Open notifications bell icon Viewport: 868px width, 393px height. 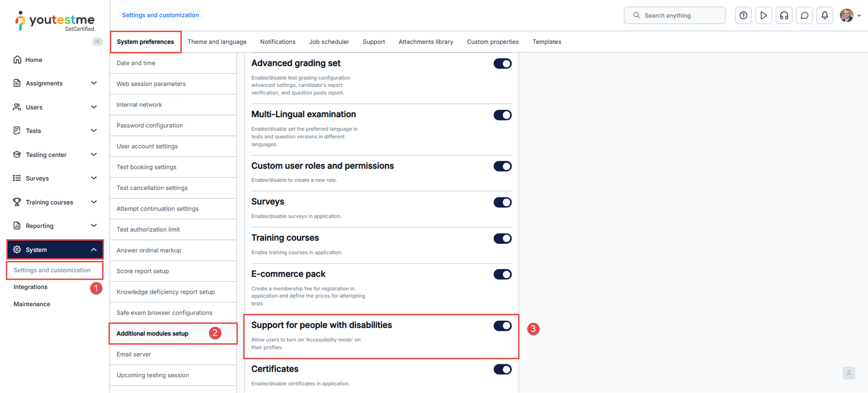[825, 15]
